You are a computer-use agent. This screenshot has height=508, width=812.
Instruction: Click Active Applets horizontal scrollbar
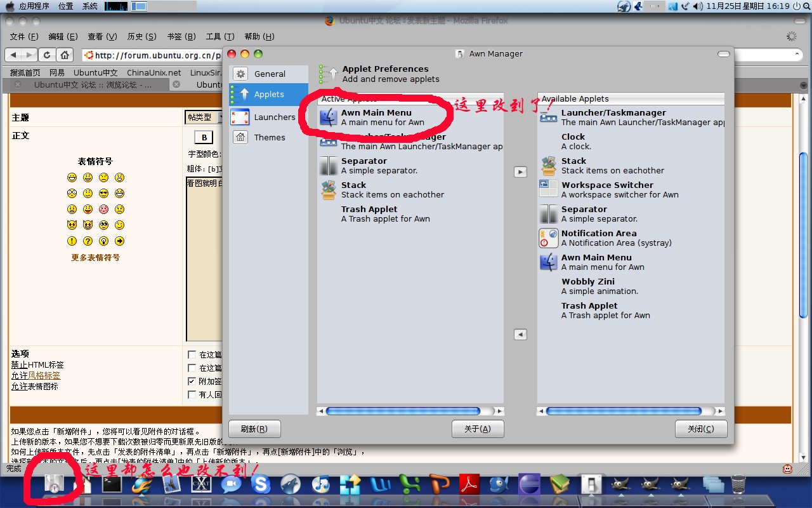pyautogui.click(x=410, y=411)
